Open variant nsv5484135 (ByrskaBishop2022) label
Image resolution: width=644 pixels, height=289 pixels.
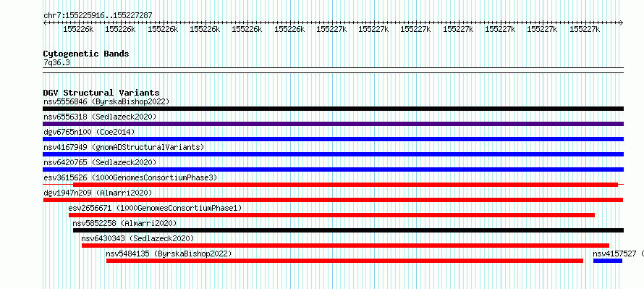169,254
